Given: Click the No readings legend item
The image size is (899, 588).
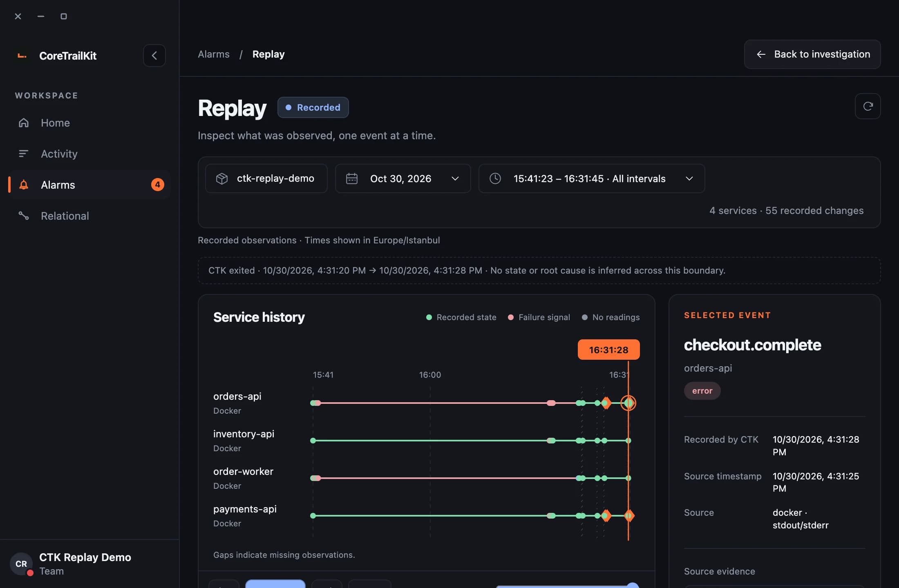Looking at the screenshot, I should click(611, 317).
